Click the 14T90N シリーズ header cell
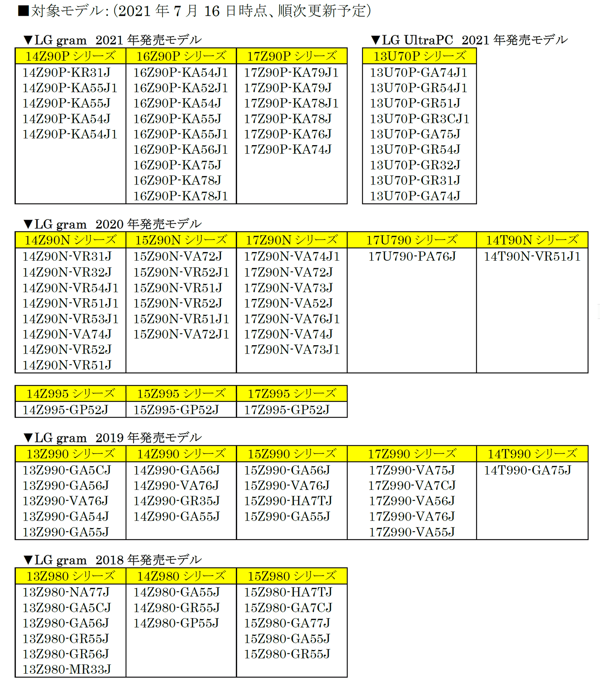The height and width of the screenshot is (700, 600). tap(532, 240)
